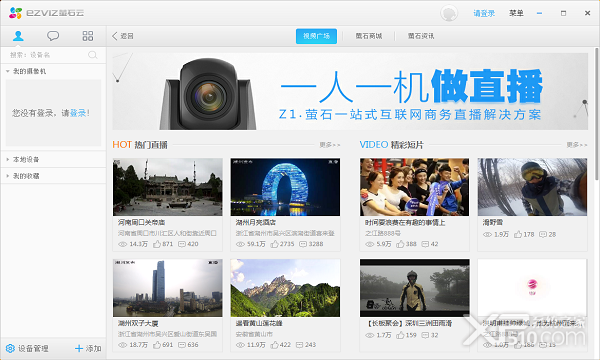Open comments icon for 湖州双子大厦
600x360 pixels.
182,345
